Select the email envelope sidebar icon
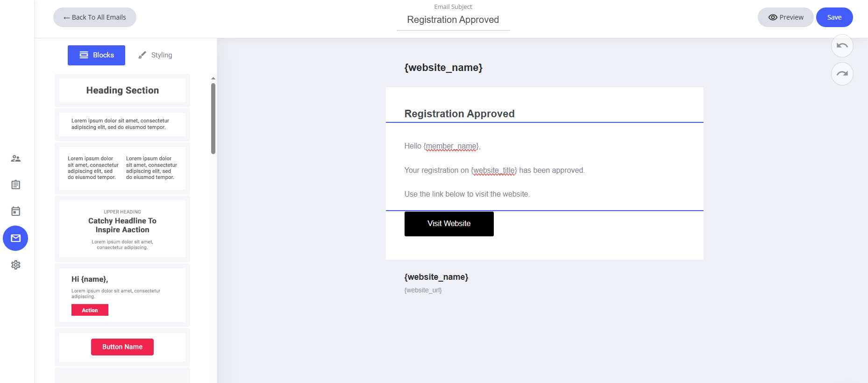The image size is (868, 383). [15, 238]
